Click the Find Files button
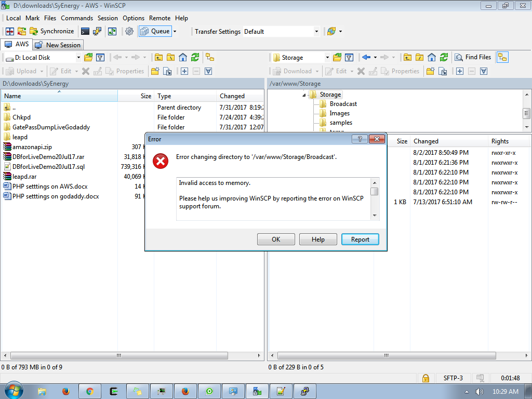 pos(472,58)
